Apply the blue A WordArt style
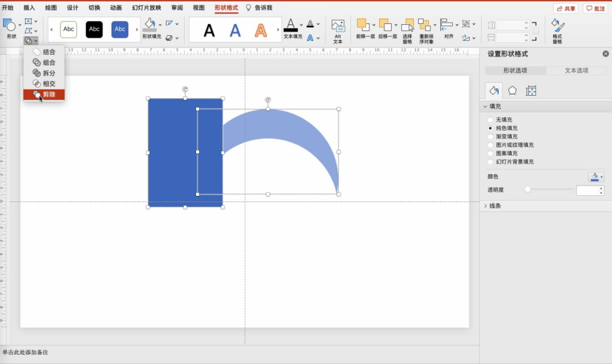 [235, 30]
